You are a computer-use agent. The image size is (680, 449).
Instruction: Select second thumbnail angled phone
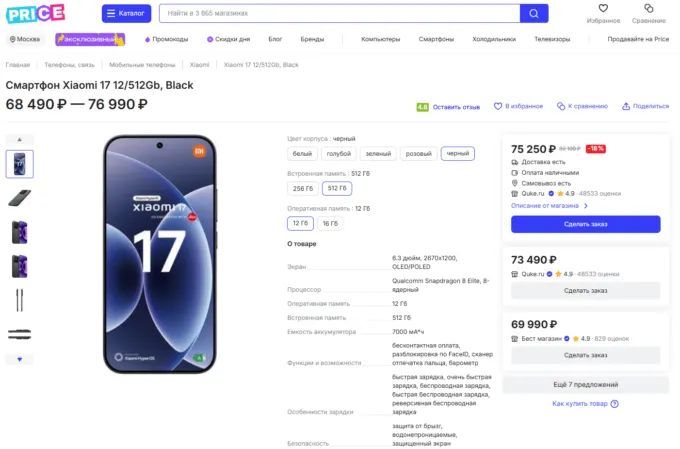20,198
